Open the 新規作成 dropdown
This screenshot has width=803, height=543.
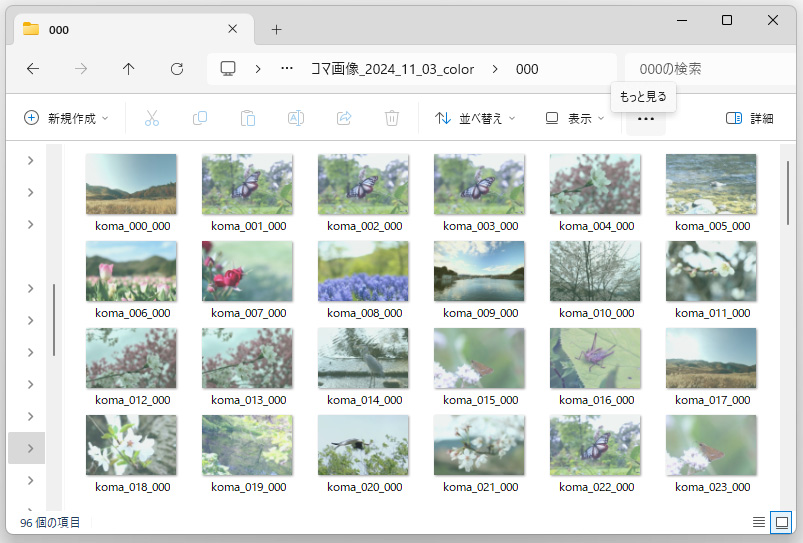[66, 118]
